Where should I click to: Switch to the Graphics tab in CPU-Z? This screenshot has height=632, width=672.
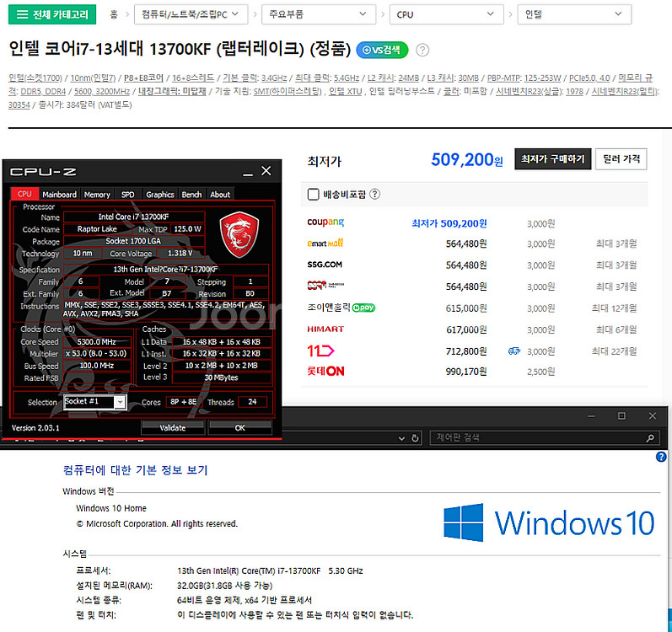tap(160, 195)
